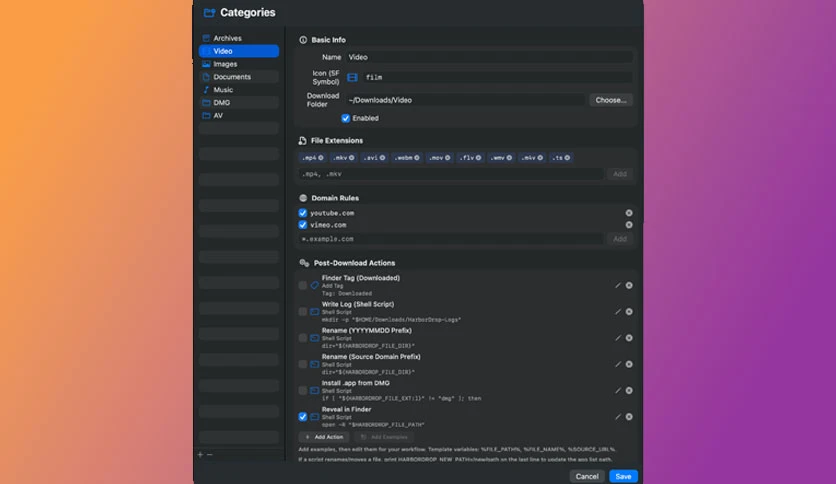Image resolution: width=836 pixels, height=484 pixels.
Task: Add a new category with plus button
Action: pyautogui.click(x=200, y=455)
